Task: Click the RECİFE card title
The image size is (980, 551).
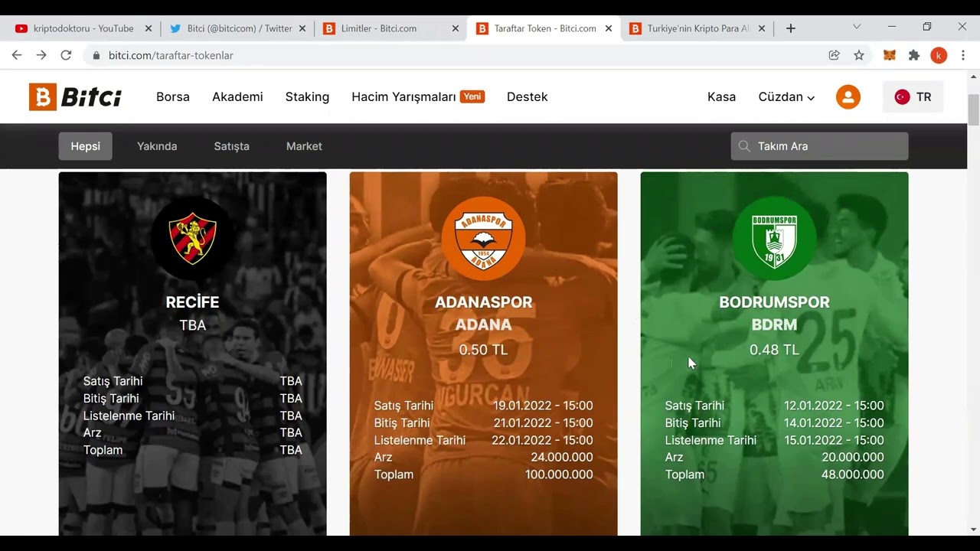Action: tap(192, 302)
